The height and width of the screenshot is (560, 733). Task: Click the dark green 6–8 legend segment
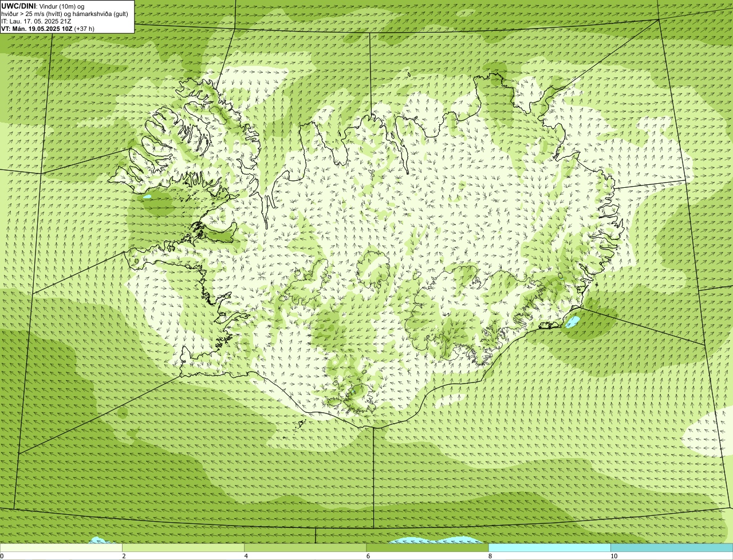point(427,548)
